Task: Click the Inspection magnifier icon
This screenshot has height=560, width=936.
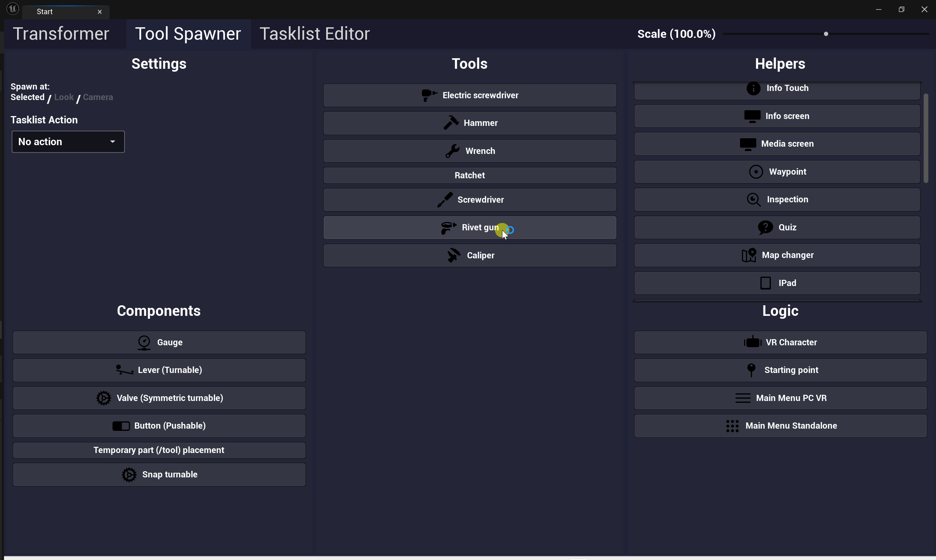Action: (753, 200)
